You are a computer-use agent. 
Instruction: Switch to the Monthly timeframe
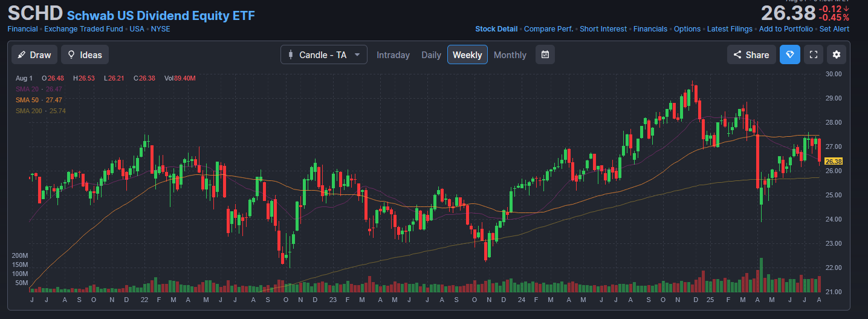(510, 54)
